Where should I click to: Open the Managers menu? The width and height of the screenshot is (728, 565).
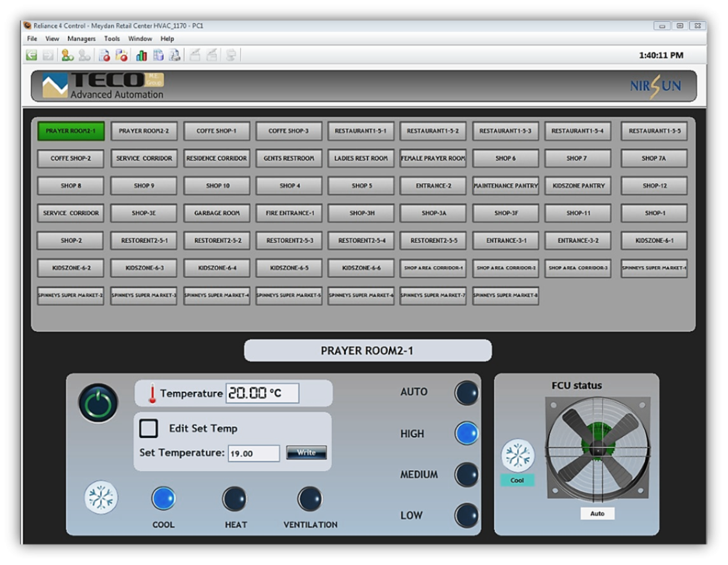pos(81,39)
